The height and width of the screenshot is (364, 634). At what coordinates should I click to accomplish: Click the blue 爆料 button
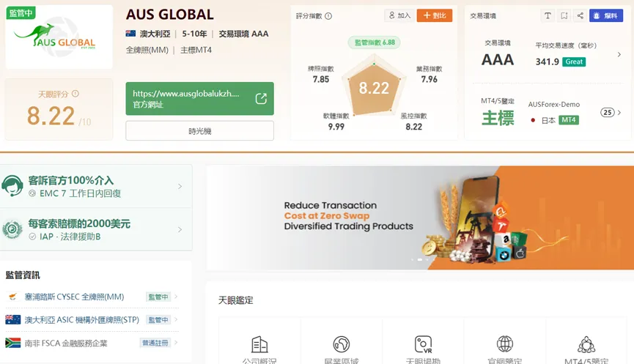click(x=605, y=16)
